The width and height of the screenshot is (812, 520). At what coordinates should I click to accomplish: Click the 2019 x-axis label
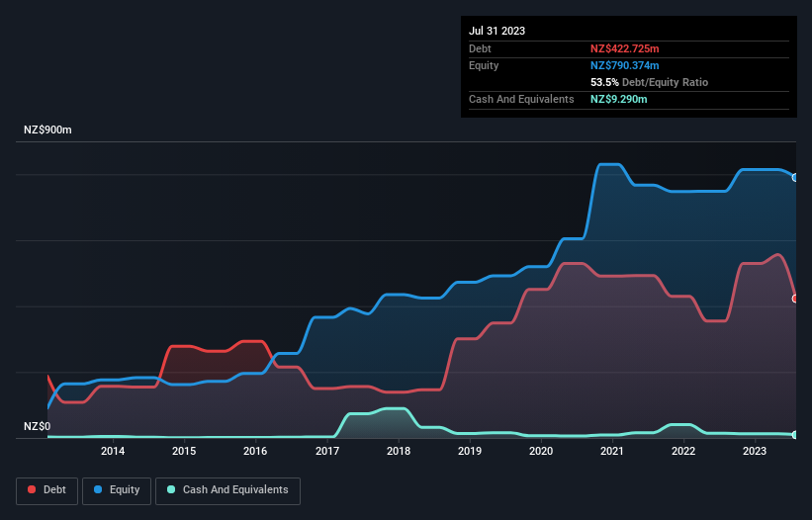coord(470,451)
